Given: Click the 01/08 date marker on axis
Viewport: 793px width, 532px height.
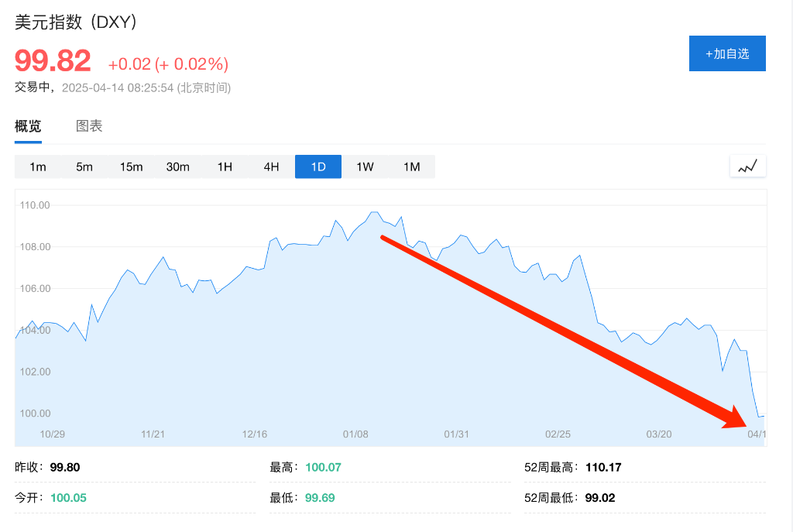Looking at the screenshot, I should tap(355, 434).
